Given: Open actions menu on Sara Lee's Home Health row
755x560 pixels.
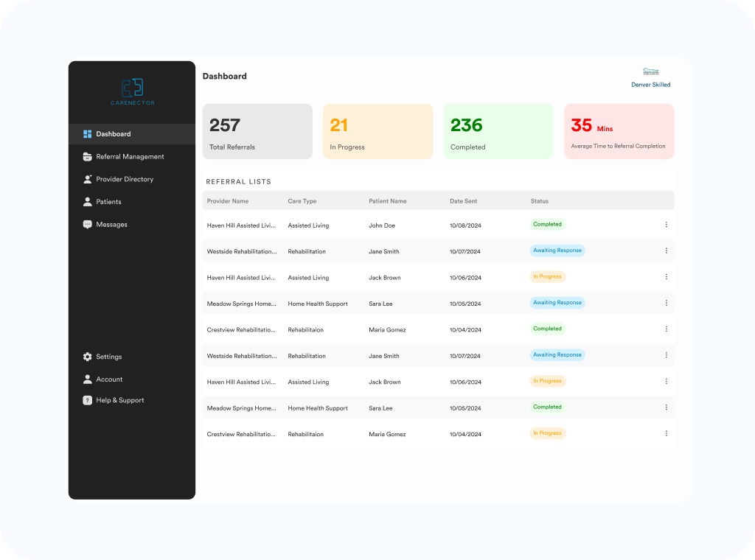Looking at the screenshot, I should click(x=667, y=303).
